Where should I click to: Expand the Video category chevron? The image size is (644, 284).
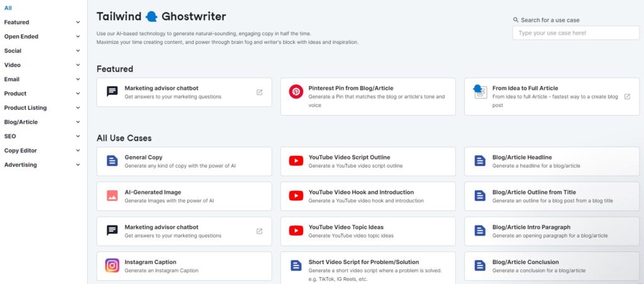click(x=78, y=65)
